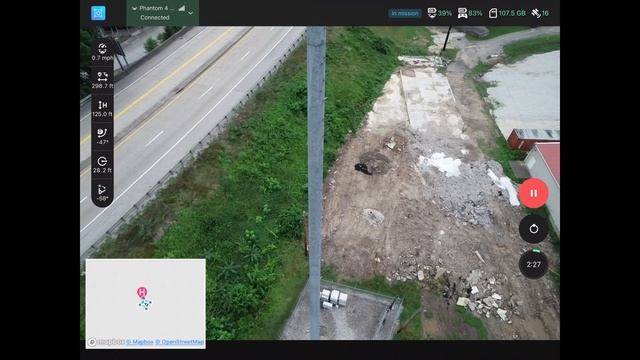Tap the speedometer speed icon
The image size is (640, 360).
[x=102, y=49]
